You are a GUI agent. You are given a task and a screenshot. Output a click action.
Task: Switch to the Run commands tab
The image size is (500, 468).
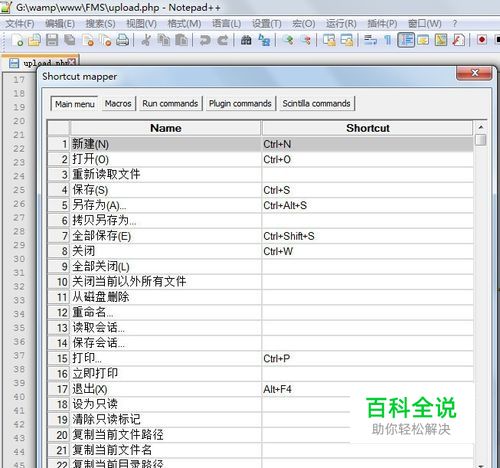tap(170, 104)
